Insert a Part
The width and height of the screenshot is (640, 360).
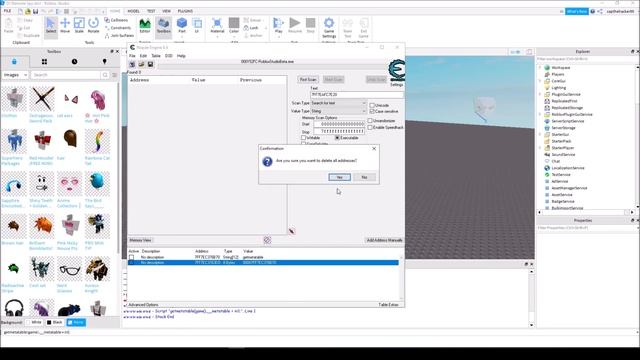click(182, 26)
